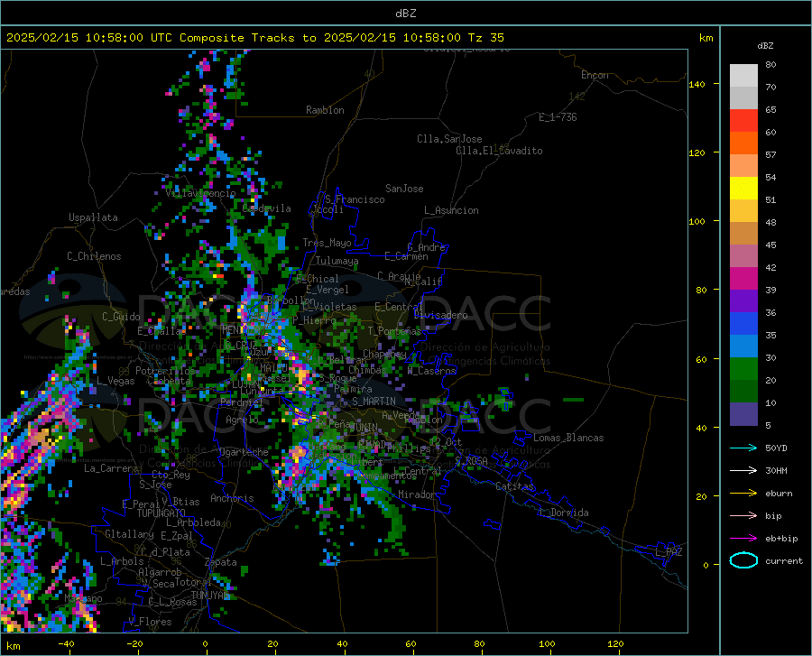Click the 'L_Dormida' map label
812x656 pixels.
[563, 513]
